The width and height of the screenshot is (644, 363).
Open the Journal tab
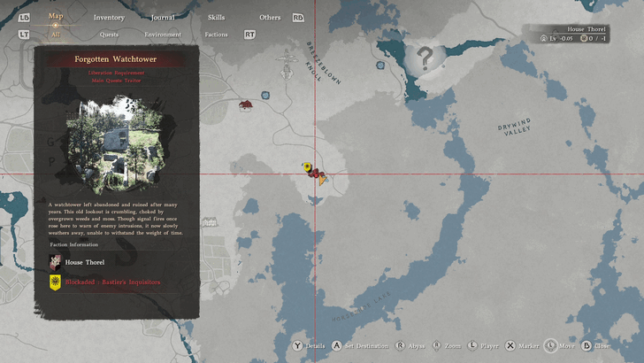(x=163, y=18)
